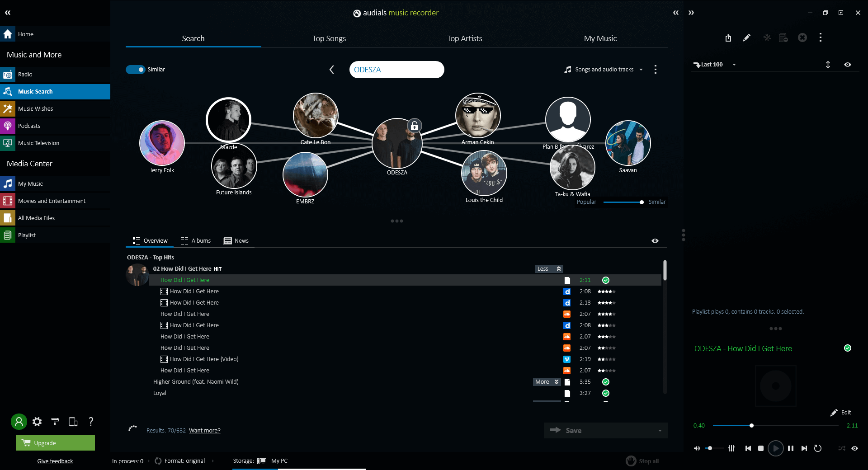Click the green Upgrade button

[x=55, y=443]
